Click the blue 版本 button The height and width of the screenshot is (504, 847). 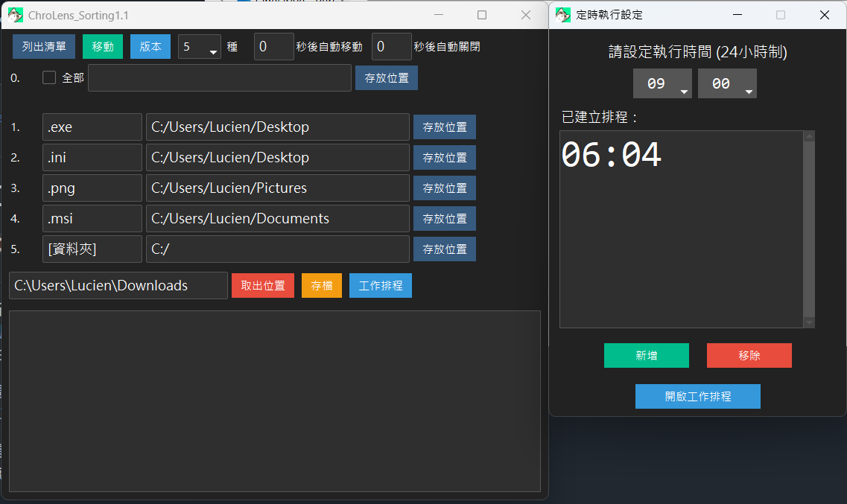150,46
